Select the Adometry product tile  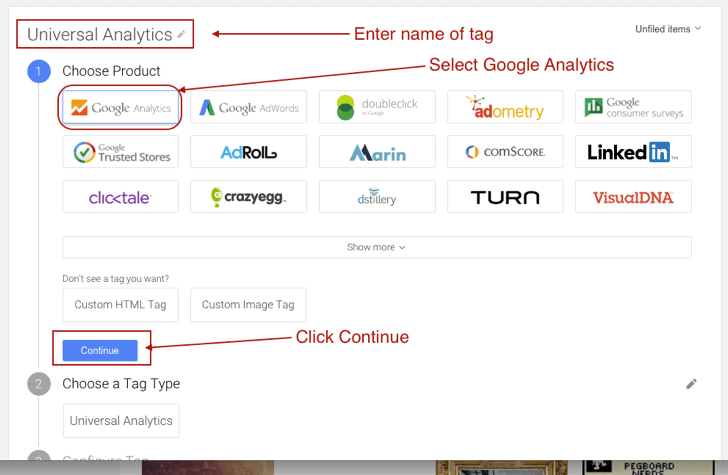tap(505, 107)
